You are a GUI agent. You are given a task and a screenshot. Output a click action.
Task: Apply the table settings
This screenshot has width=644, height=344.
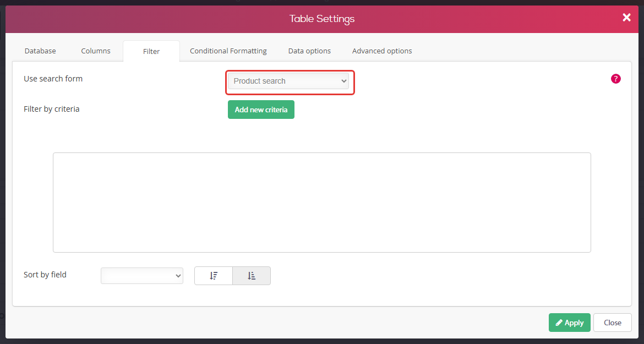click(570, 323)
